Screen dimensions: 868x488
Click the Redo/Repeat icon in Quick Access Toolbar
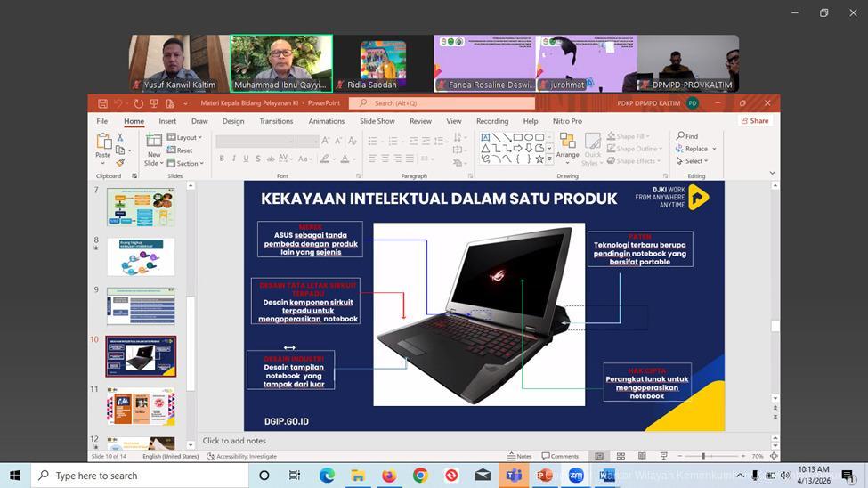click(x=138, y=103)
